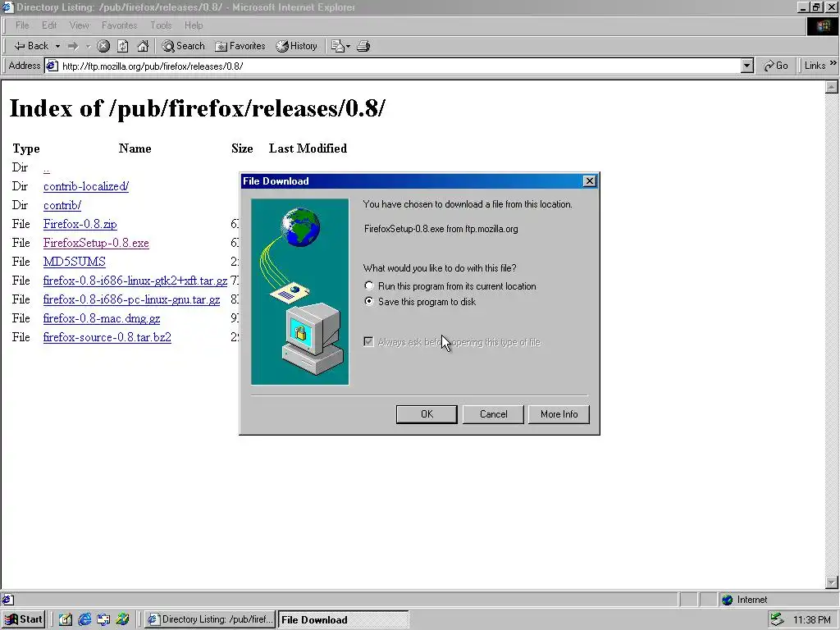Click the IE title bar page icon

[x=7, y=7]
